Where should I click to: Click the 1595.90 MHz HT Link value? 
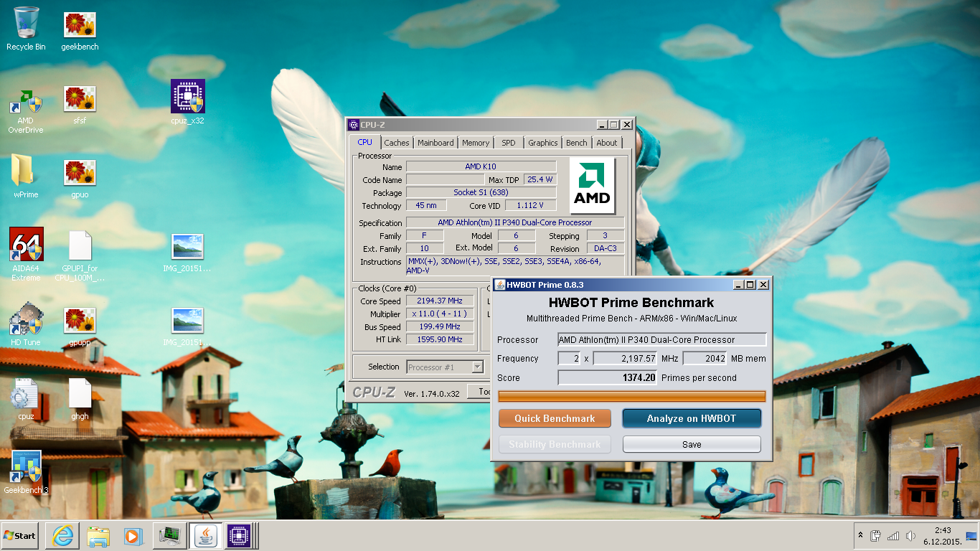(440, 339)
